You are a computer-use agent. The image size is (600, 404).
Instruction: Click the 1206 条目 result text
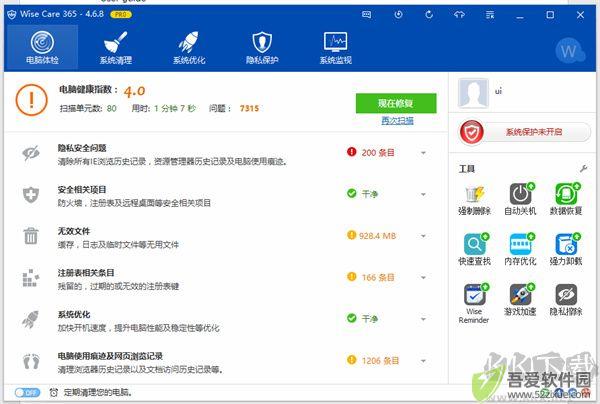(x=380, y=360)
